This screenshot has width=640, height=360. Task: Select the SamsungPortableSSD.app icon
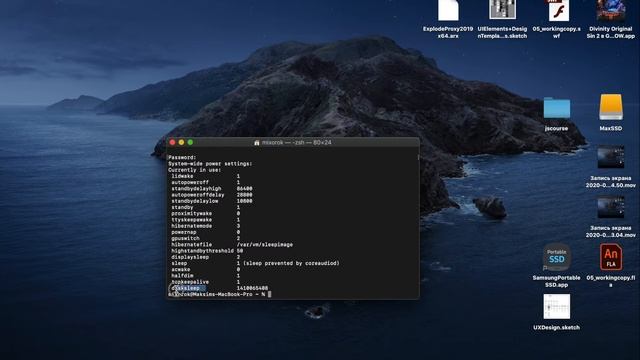point(556,257)
